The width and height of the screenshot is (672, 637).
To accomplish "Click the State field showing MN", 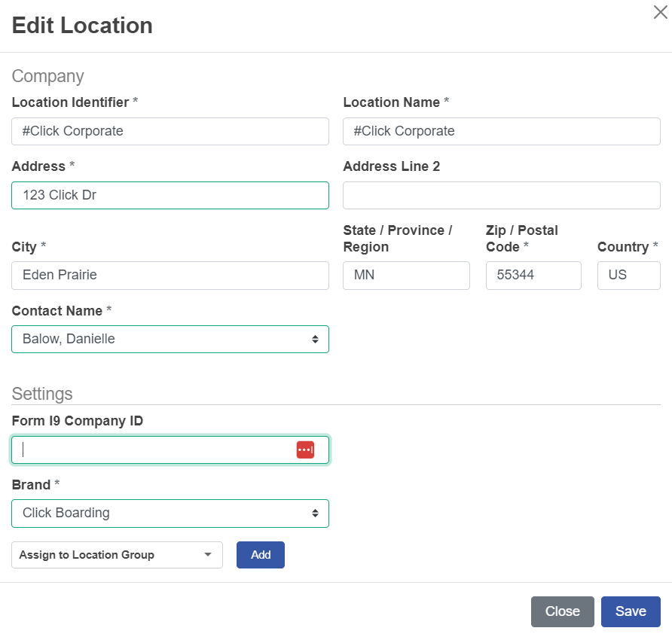I will 406,275.
